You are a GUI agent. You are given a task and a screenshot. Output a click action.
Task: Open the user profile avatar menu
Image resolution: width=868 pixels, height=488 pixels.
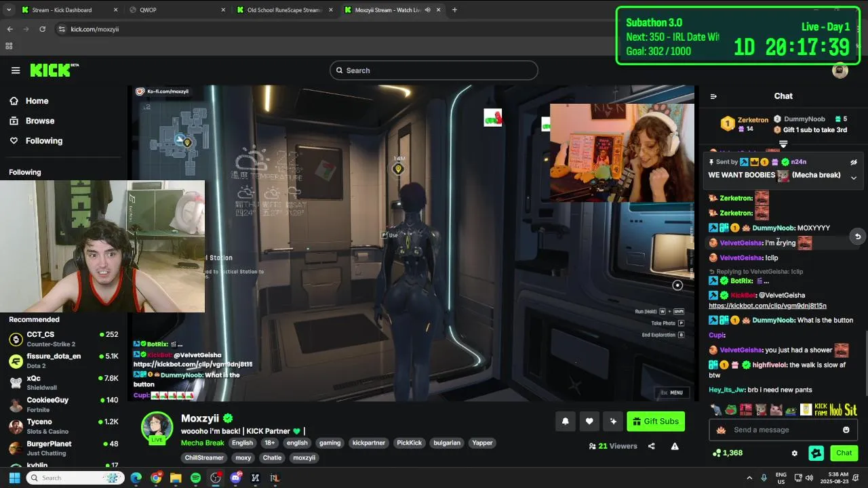[x=840, y=70]
